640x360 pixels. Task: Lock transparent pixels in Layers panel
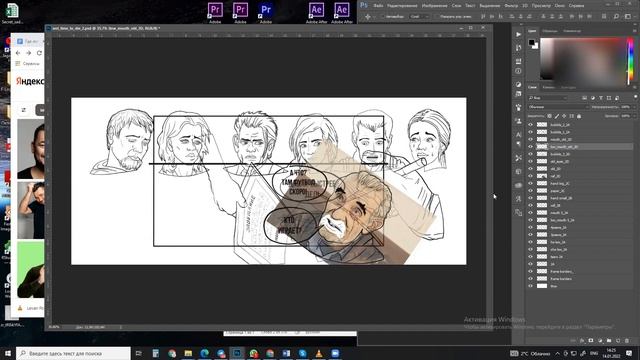(549, 116)
